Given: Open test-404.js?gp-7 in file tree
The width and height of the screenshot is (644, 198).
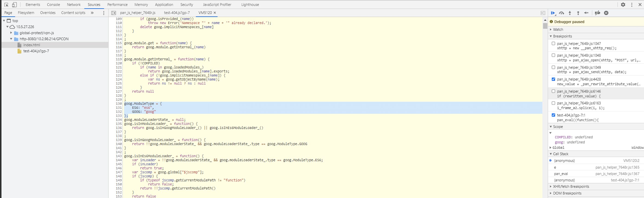Looking at the screenshot, I should tap(36, 51).
